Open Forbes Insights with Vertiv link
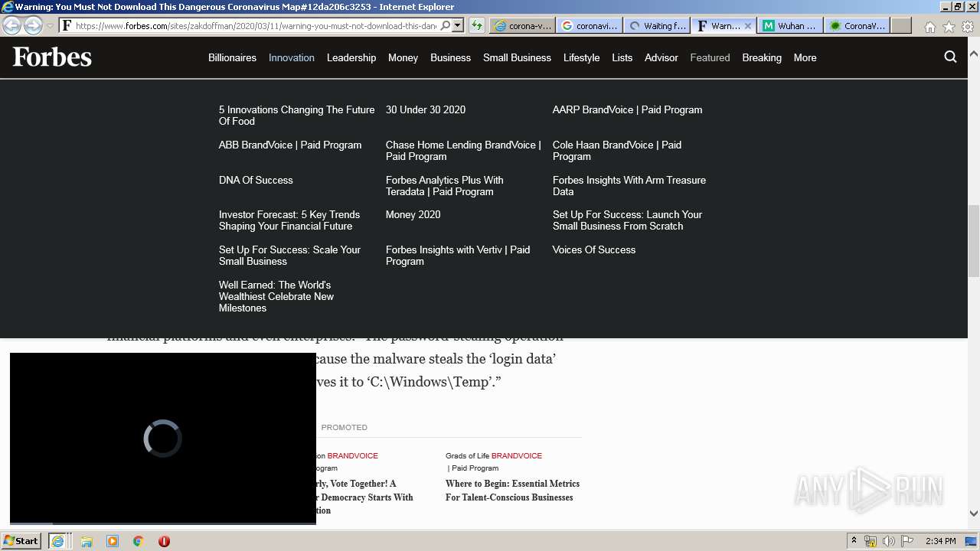980x551 pixels. 458,256
